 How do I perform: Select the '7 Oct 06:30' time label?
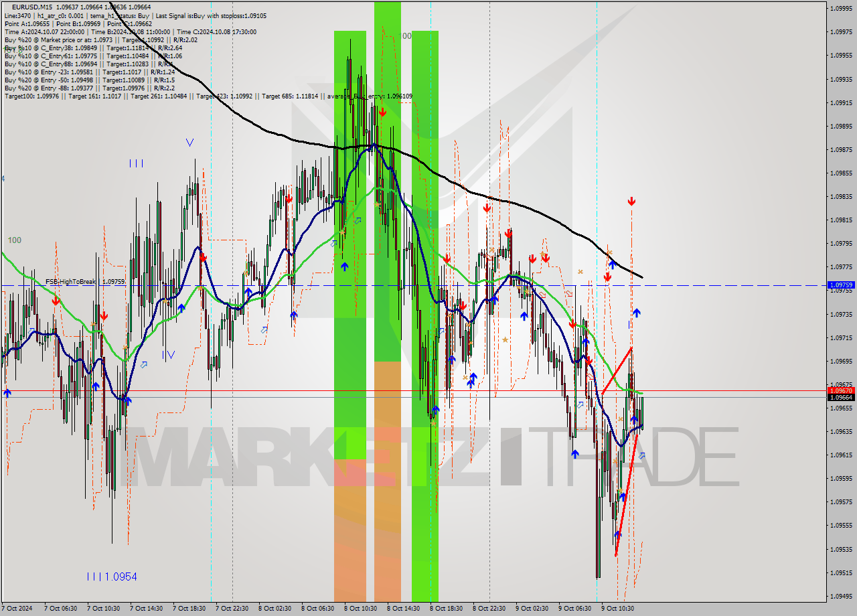(x=60, y=609)
